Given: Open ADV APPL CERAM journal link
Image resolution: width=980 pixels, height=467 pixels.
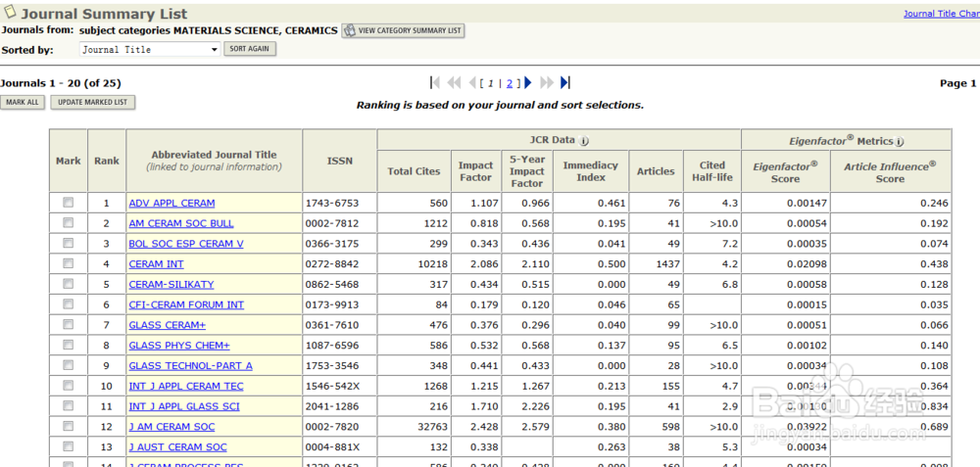Looking at the screenshot, I should click(171, 203).
